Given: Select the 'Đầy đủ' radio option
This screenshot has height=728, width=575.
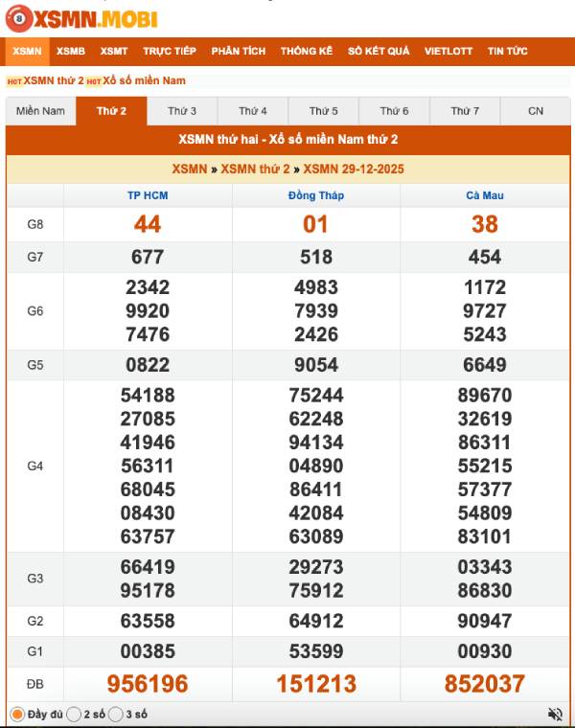Looking at the screenshot, I should (17, 715).
